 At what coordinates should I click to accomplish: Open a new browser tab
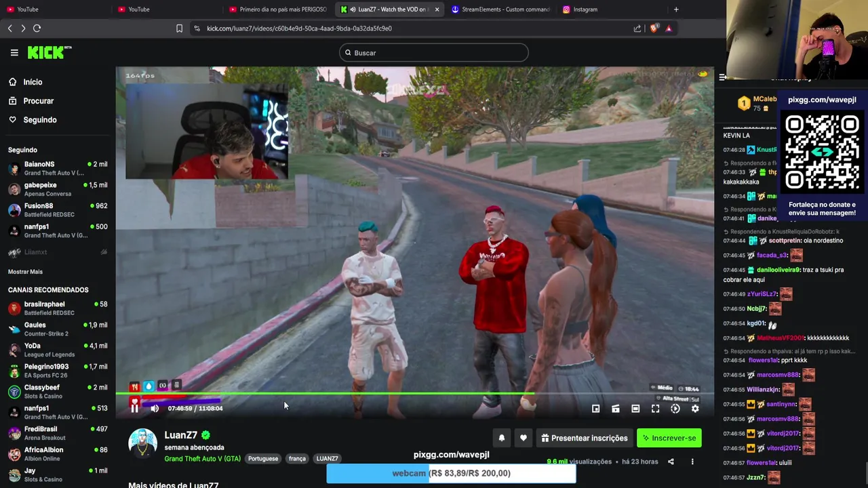tap(676, 9)
